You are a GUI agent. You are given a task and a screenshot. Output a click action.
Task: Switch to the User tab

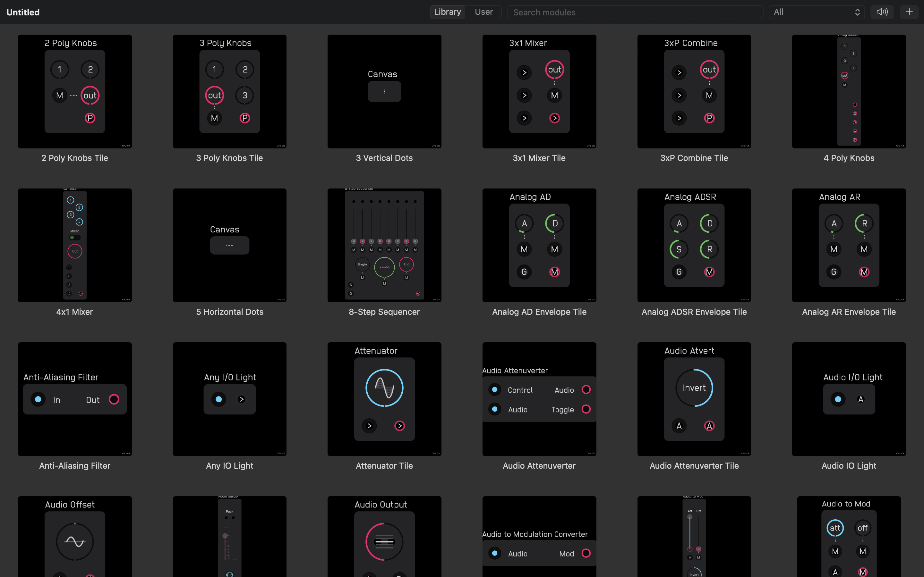pyautogui.click(x=484, y=12)
